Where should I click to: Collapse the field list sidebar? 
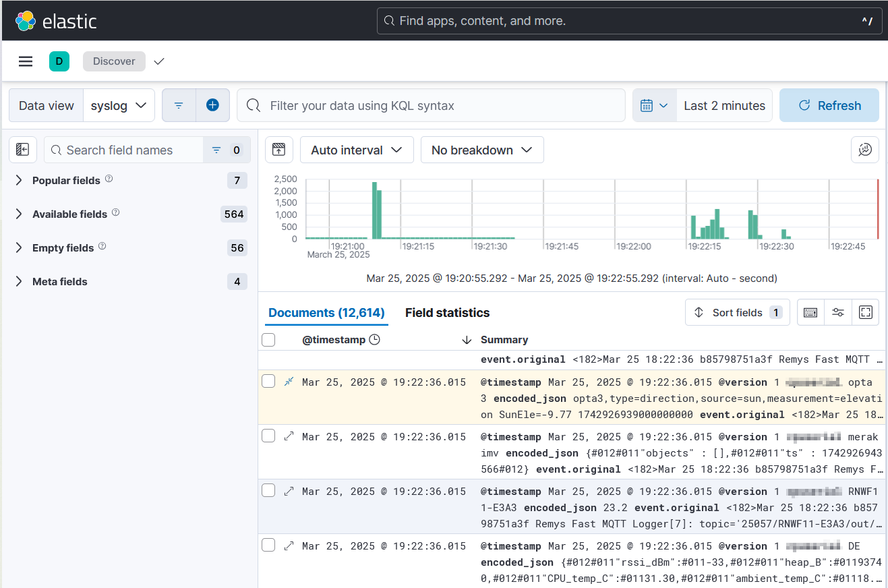click(23, 150)
